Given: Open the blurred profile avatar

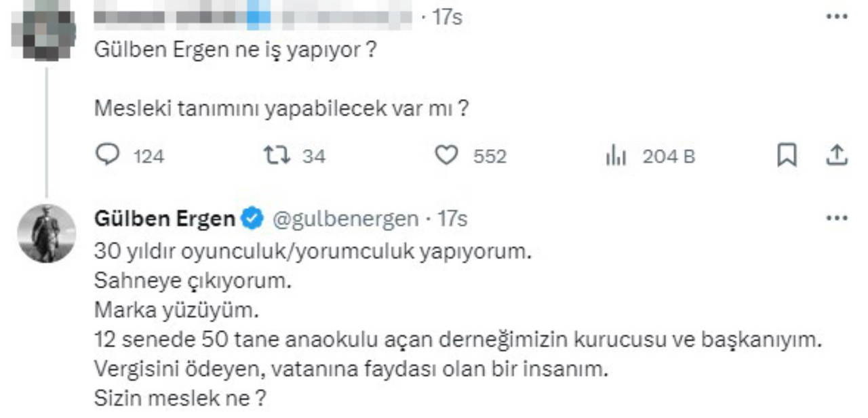Looking at the screenshot, I should click(47, 30).
